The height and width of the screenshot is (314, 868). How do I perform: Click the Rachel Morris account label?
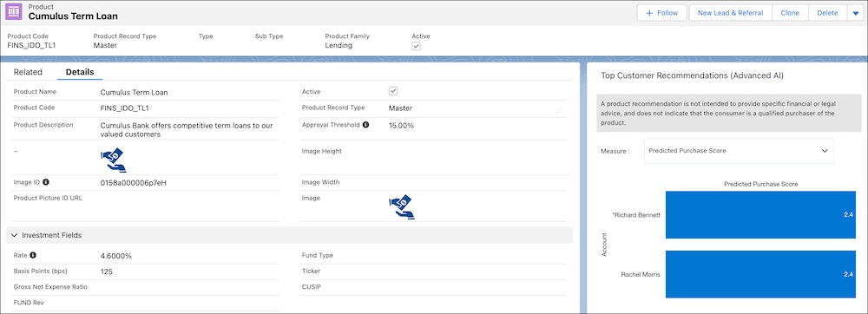pyautogui.click(x=641, y=274)
